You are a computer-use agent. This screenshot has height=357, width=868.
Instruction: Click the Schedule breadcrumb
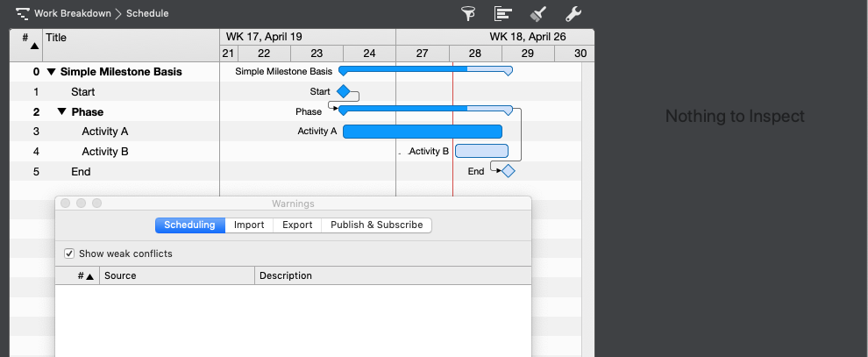(x=147, y=14)
